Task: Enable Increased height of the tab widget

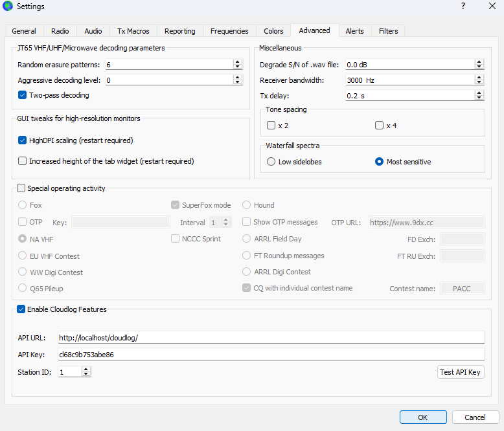Action: [x=23, y=161]
